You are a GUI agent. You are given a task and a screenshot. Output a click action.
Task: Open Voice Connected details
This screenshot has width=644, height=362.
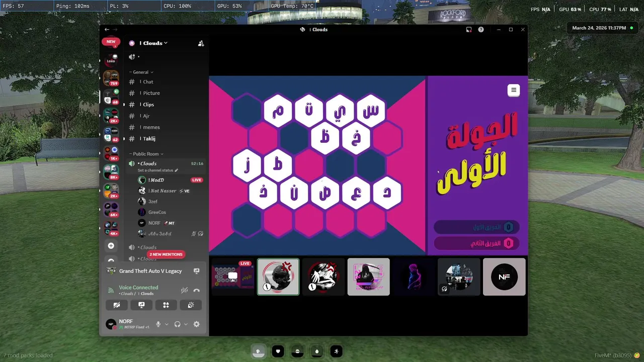pyautogui.click(x=138, y=288)
